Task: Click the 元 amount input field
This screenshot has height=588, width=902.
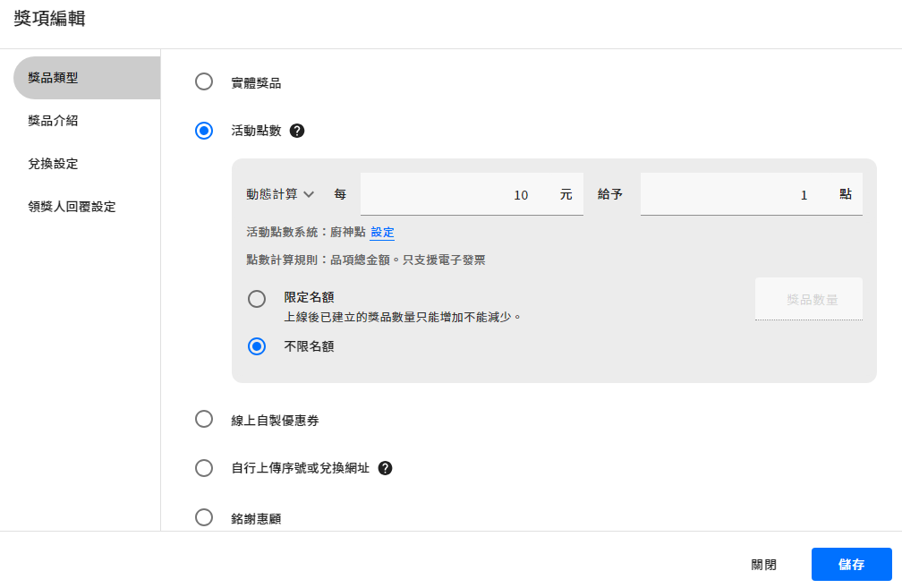Action: click(456, 194)
